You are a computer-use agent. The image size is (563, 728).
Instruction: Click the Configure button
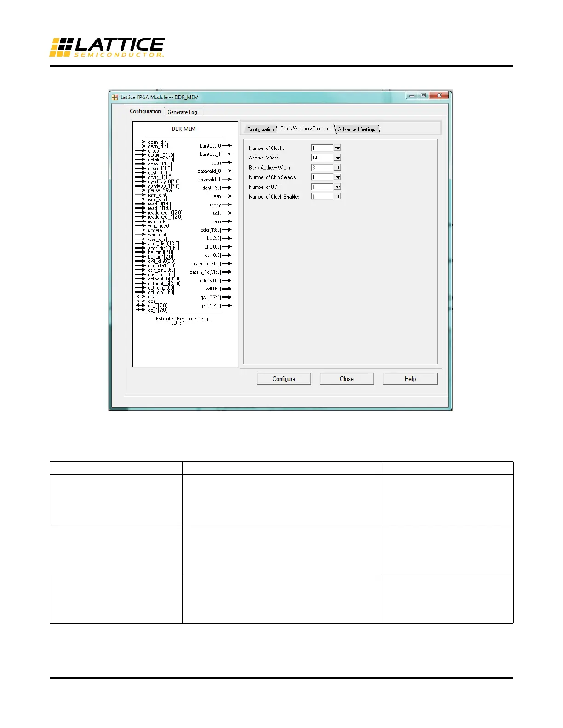pos(284,379)
